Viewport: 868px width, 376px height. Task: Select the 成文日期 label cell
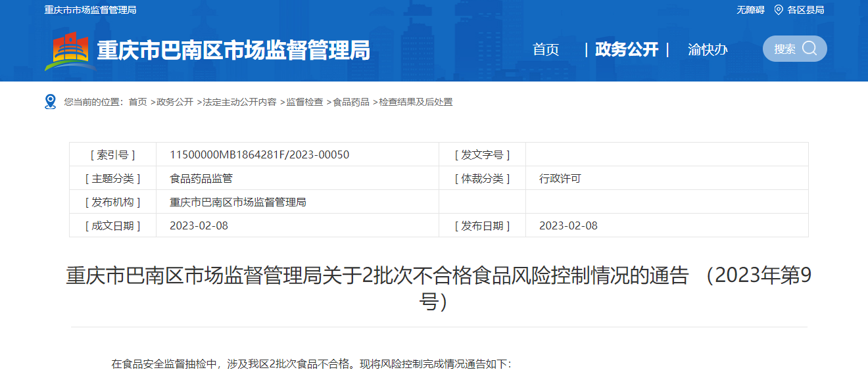coord(112,225)
